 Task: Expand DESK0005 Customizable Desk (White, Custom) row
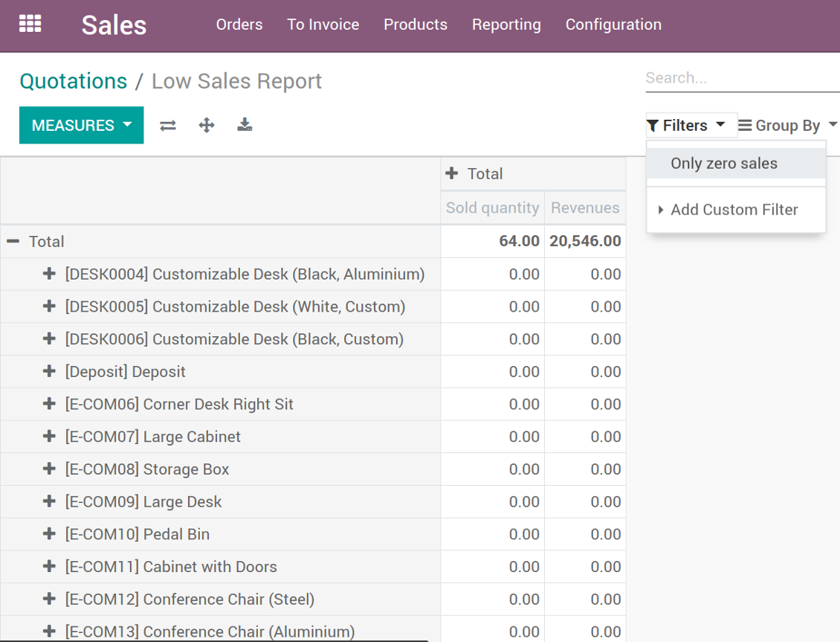pos(49,306)
